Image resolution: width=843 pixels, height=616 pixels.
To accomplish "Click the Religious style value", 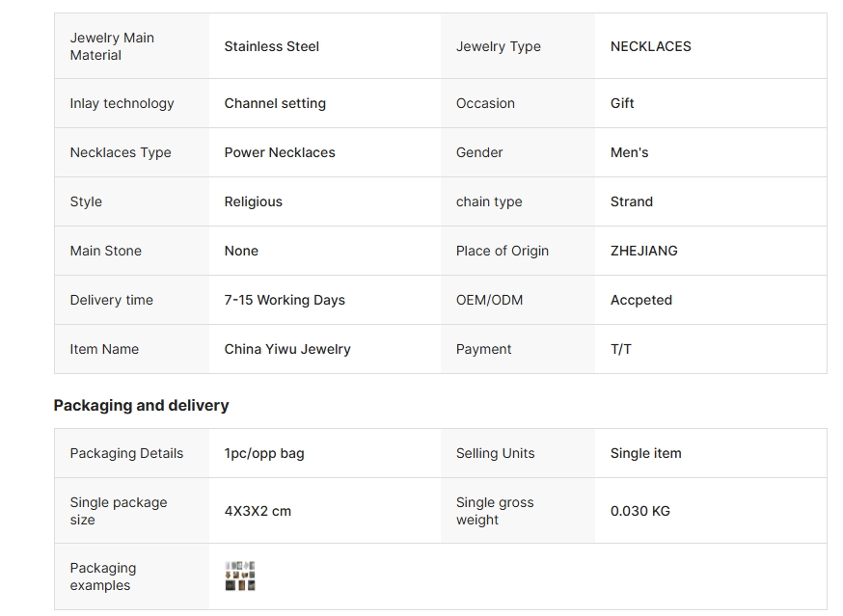I will point(254,201).
